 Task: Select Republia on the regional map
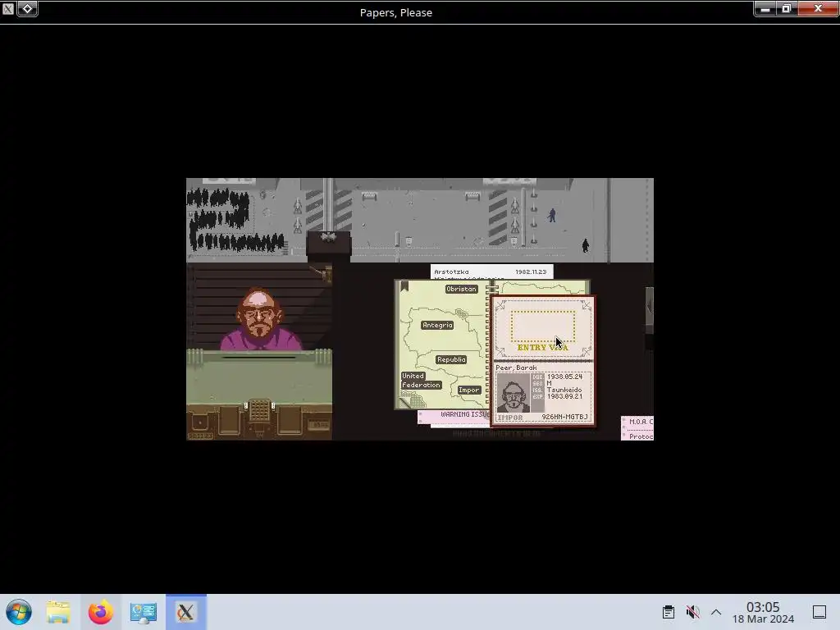pyautogui.click(x=450, y=359)
